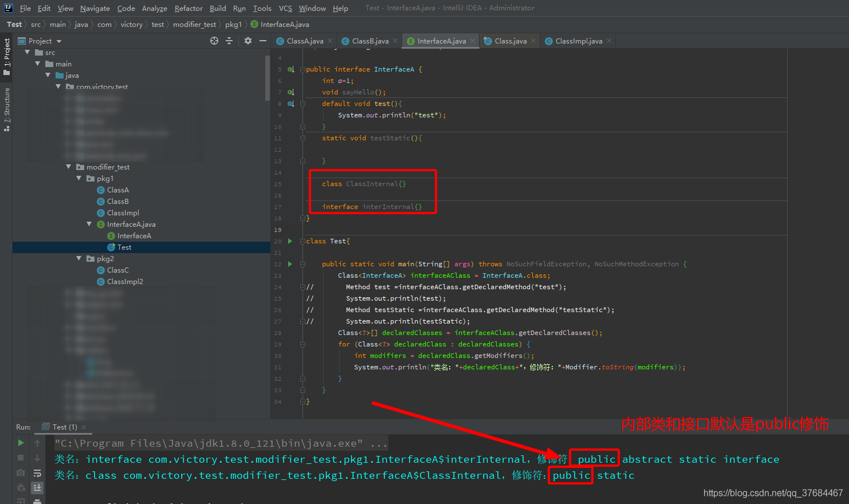Open the Navigate menu

[95, 8]
